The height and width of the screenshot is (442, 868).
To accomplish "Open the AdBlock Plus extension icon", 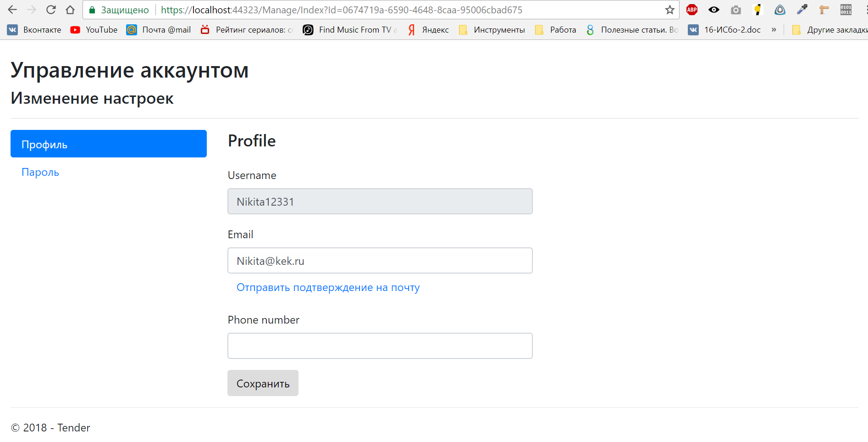I will click(692, 10).
